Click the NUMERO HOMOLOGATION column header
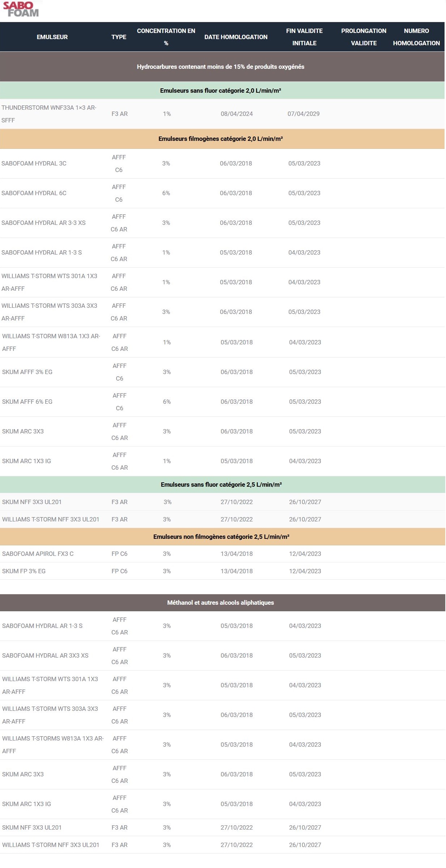 416,37
